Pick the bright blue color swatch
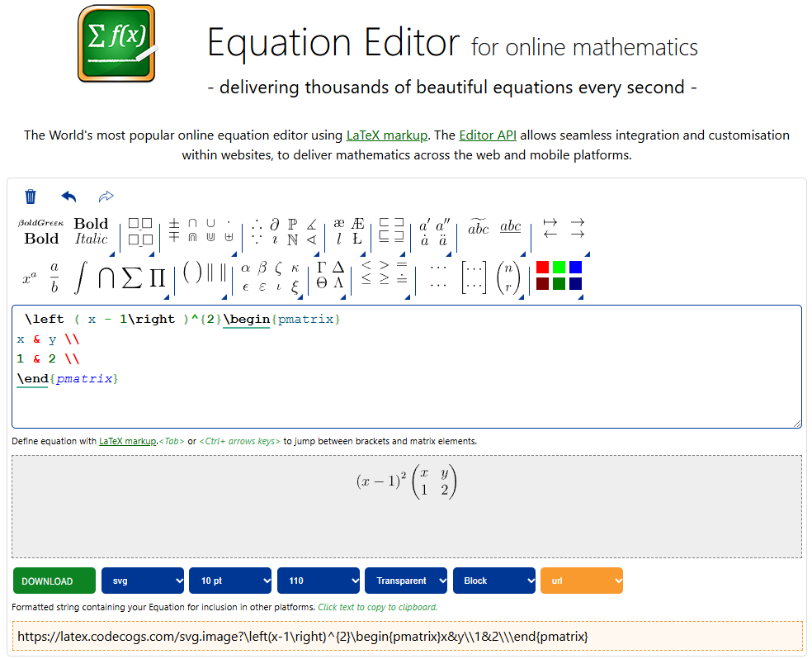Screen dimensions: 812x659 click(575, 267)
